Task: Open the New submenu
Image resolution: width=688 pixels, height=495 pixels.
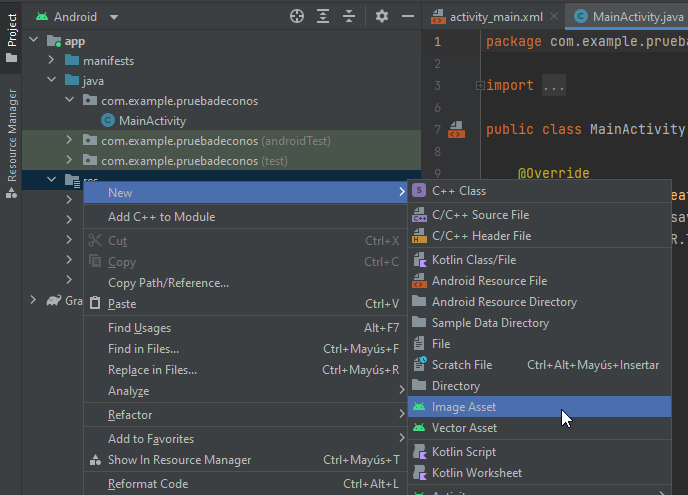Action: click(245, 193)
